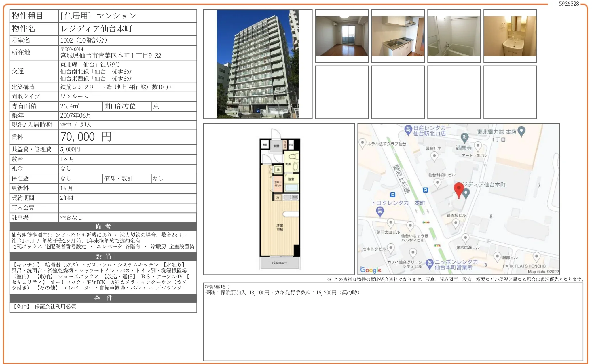This screenshot has height=364, width=592.
Task: Click the floor plan image
Action: tap(280, 199)
